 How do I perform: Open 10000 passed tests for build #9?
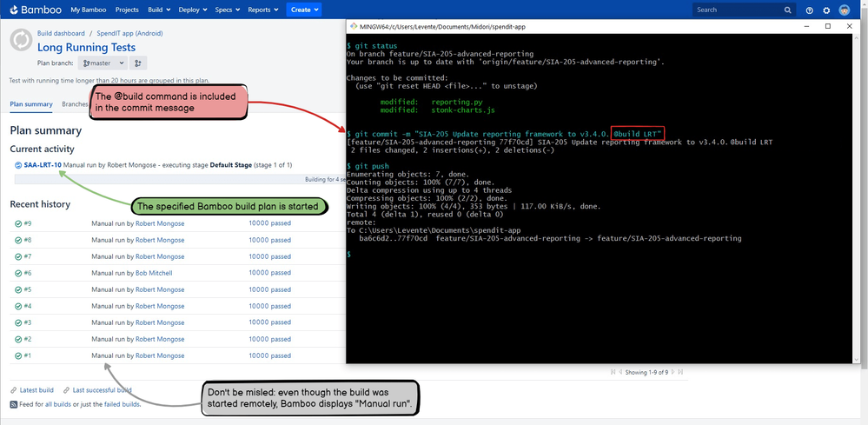coord(269,223)
